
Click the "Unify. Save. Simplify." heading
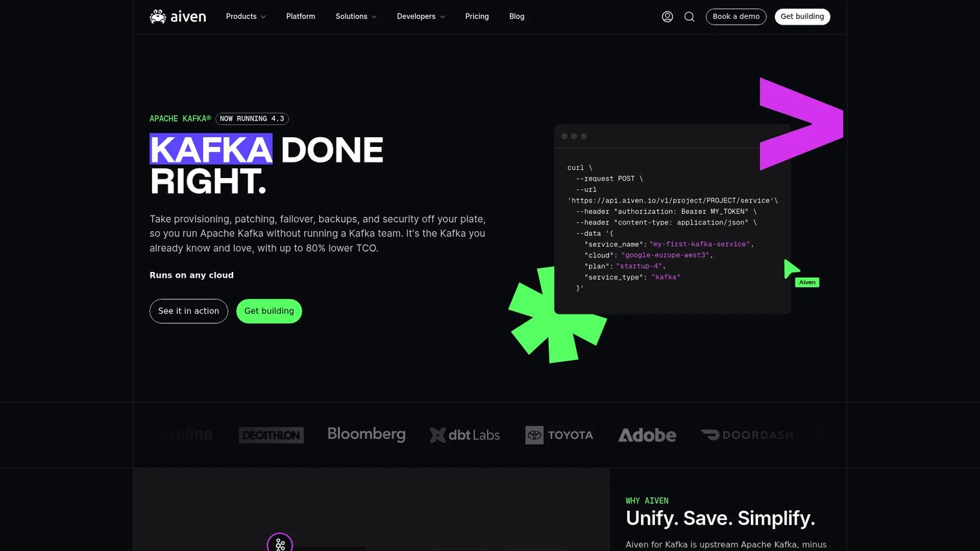point(720,519)
